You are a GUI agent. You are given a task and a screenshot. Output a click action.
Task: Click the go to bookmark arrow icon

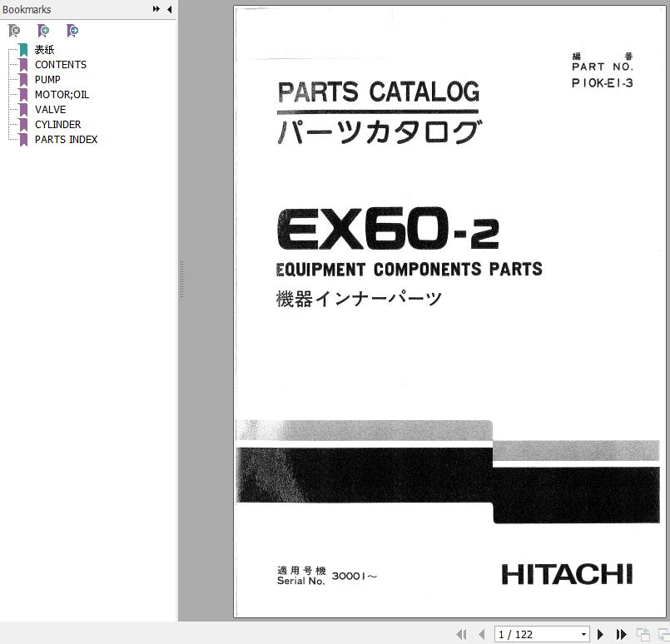(x=72, y=31)
